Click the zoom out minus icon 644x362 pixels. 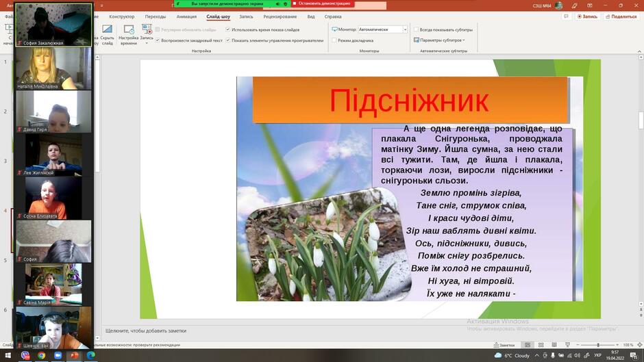(x=578, y=345)
